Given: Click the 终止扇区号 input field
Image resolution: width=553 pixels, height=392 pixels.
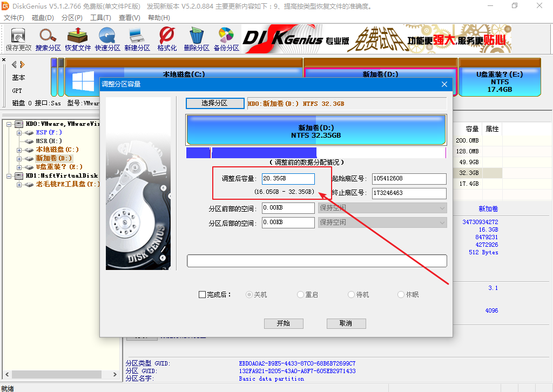Looking at the screenshot, I should click(x=409, y=193).
